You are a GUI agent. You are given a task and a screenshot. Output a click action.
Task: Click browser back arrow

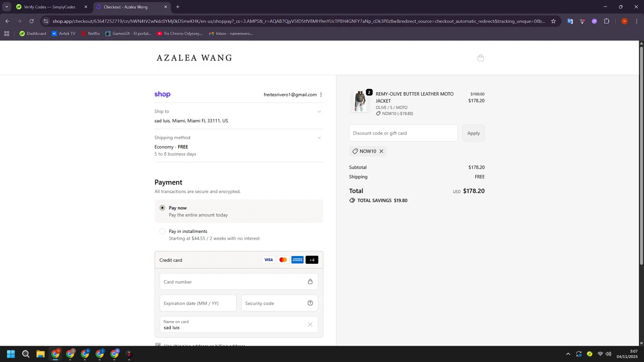point(7,21)
